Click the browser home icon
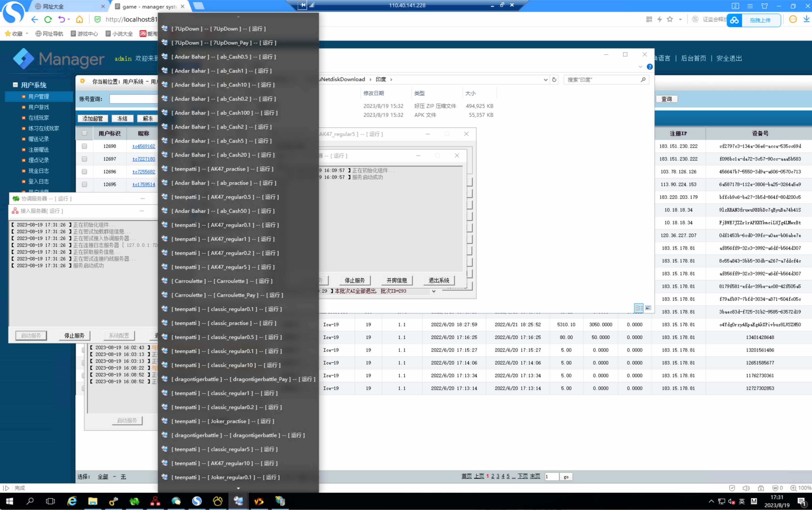The width and height of the screenshot is (812, 510). click(x=80, y=20)
